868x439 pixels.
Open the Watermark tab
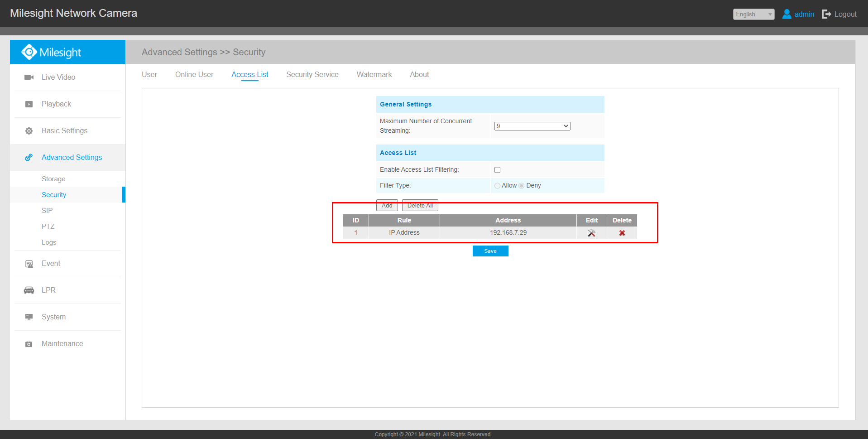(x=374, y=75)
